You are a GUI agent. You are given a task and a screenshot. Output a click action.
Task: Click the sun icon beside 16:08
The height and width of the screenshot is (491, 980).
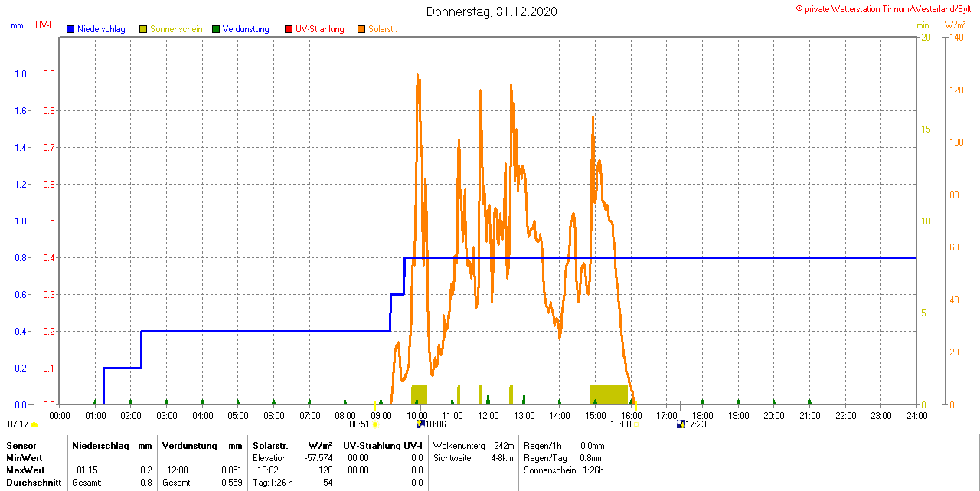click(x=636, y=424)
